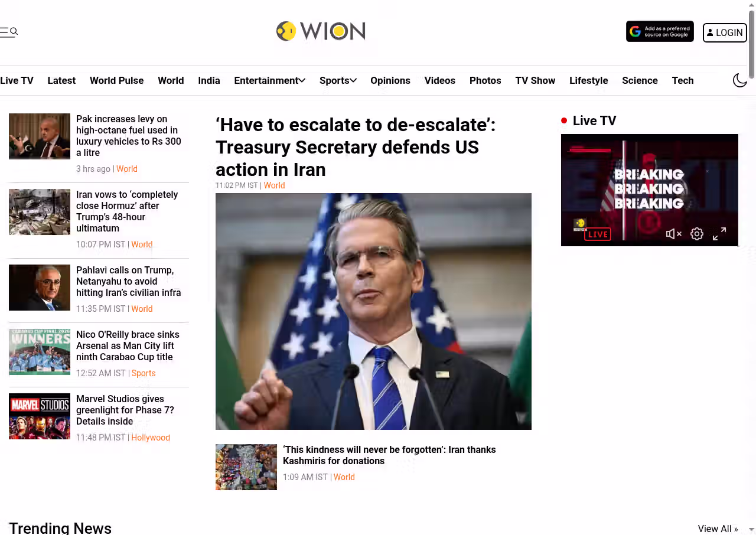The image size is (756, 535).
Task: Click the WION logo
Action: click(x=321, y=31)
